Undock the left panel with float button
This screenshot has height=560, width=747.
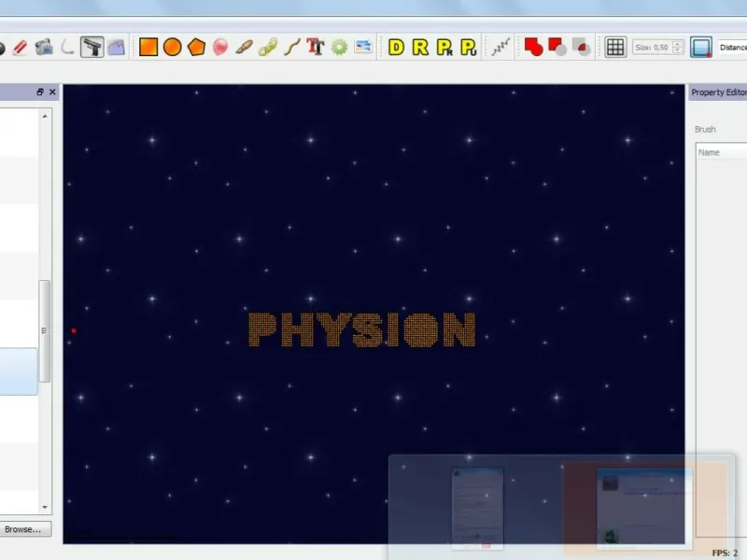click(x=40, y=91)
